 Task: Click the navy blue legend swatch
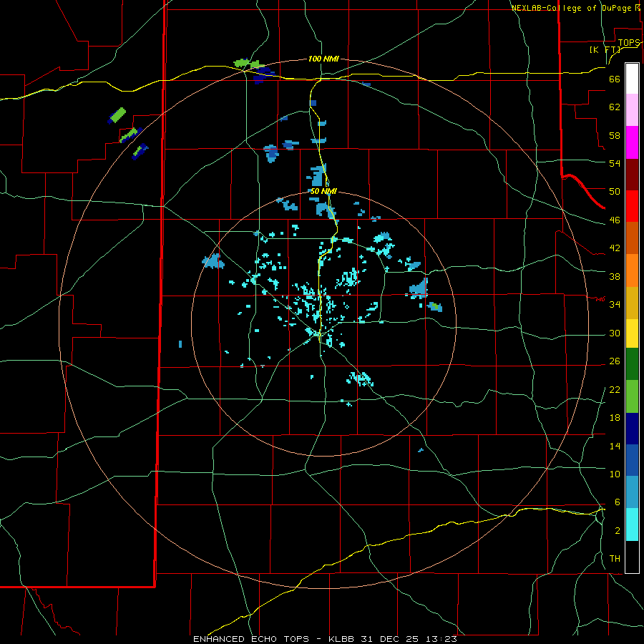tap(632, 429)
